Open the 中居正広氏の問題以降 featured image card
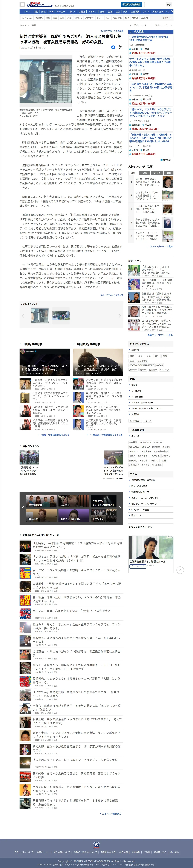The image size is (193, 868). (x=98, y=362)
